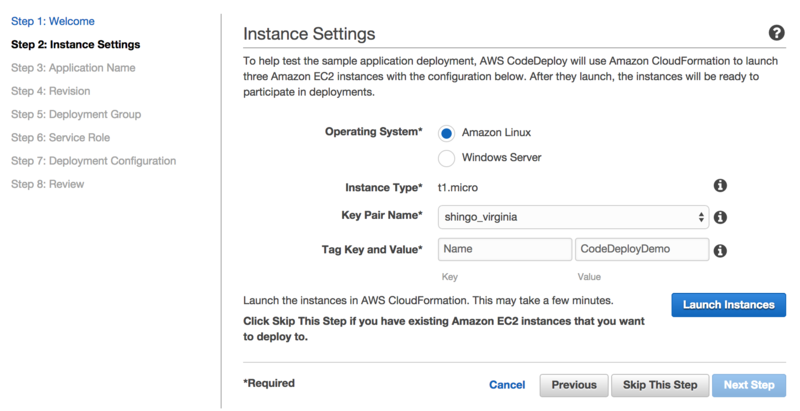
Task: Go to Step 1: Welcome
Action: click(x=53, y=21)
